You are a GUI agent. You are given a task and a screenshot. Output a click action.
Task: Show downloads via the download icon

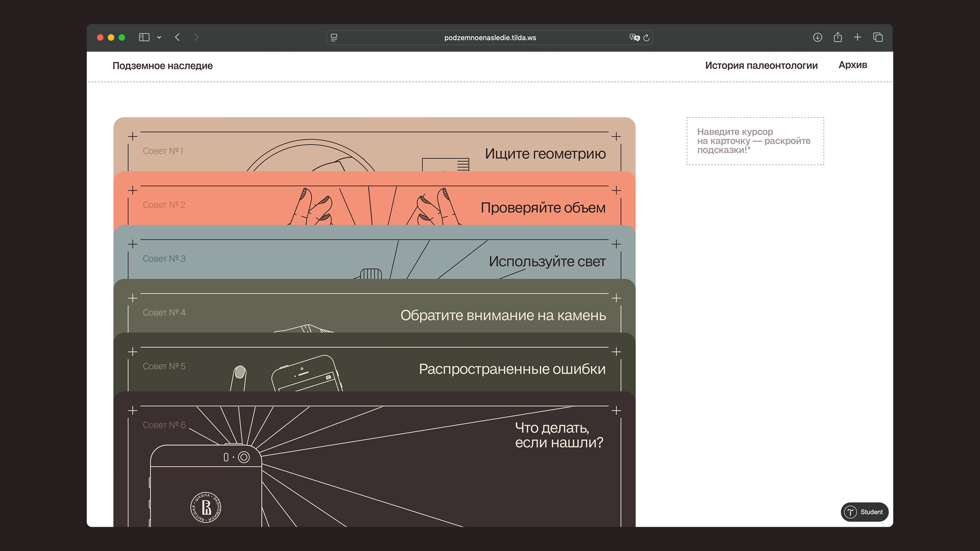(x=818, y=37)
